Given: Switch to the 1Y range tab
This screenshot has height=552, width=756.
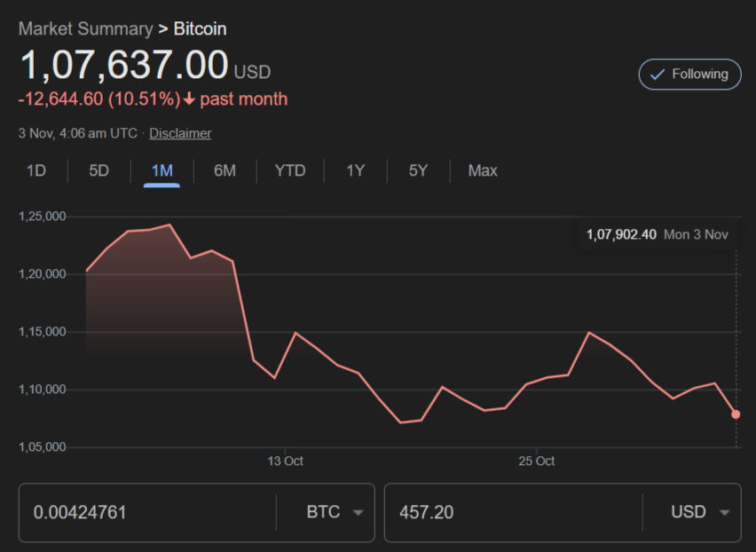Looking at the screenshot, I should pos(356,170).
